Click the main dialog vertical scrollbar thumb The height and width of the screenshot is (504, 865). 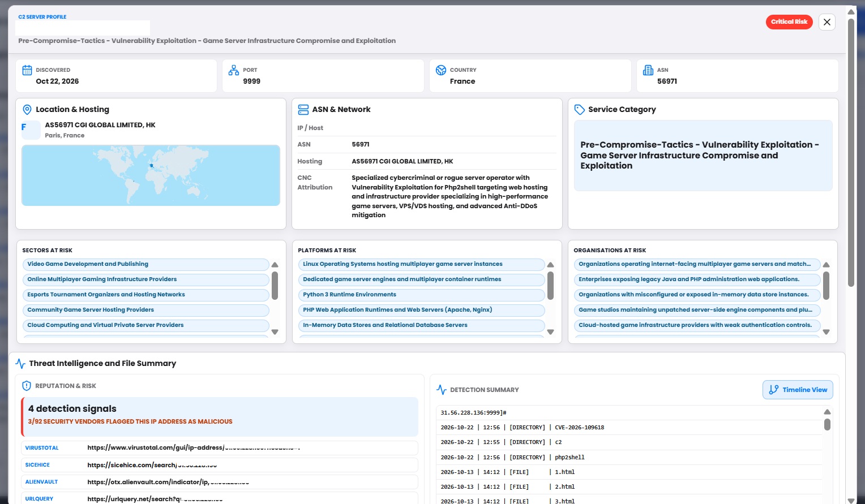[x=851, y=153]
